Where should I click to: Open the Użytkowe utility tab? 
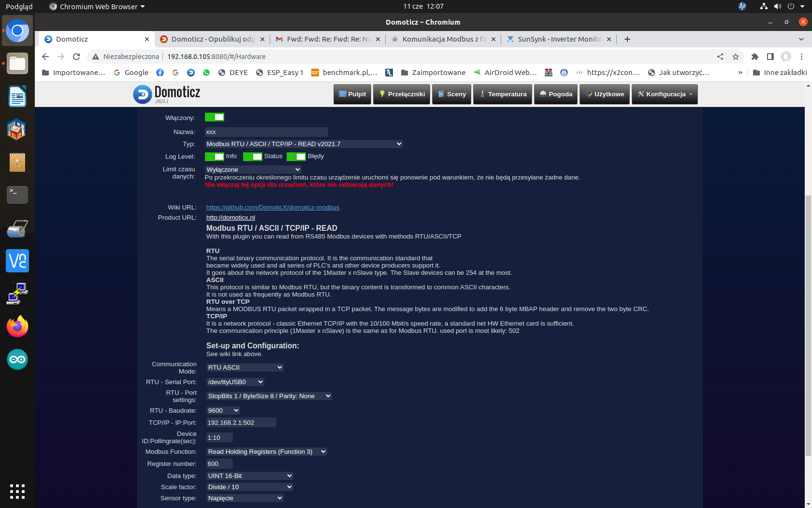point(605,94)
